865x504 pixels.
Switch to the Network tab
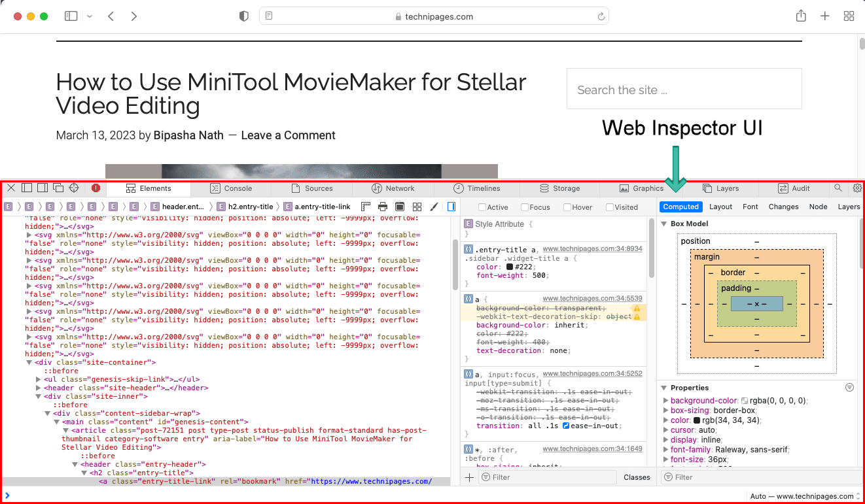pos(393,188)
